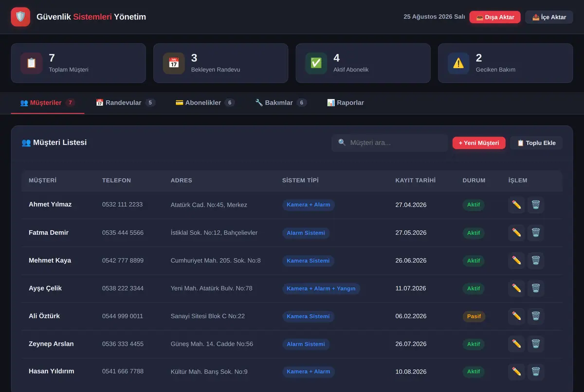Open the Abonelikler tab
The width and height of the screenshot is (584, 392).
(x=205, y=103)
